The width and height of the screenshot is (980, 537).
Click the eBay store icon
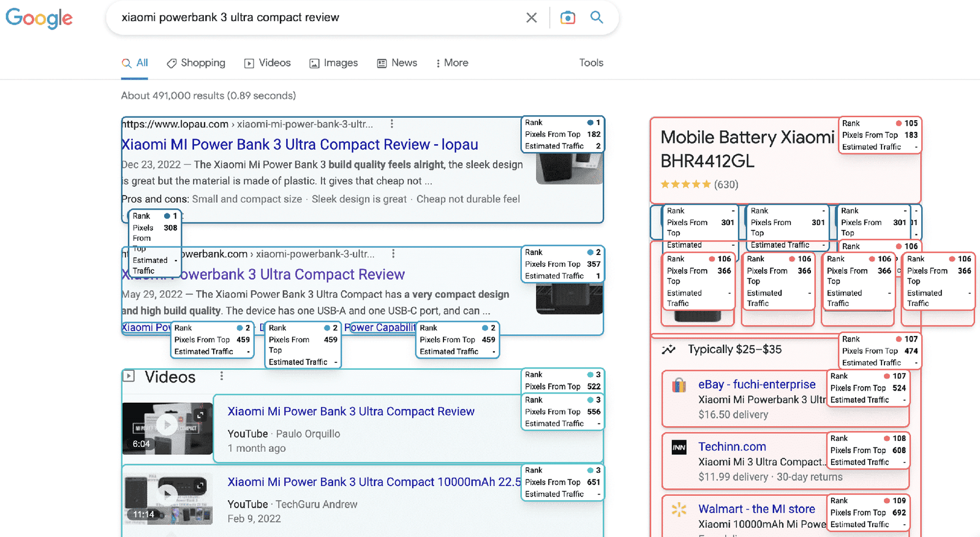(x=679, y=386)
